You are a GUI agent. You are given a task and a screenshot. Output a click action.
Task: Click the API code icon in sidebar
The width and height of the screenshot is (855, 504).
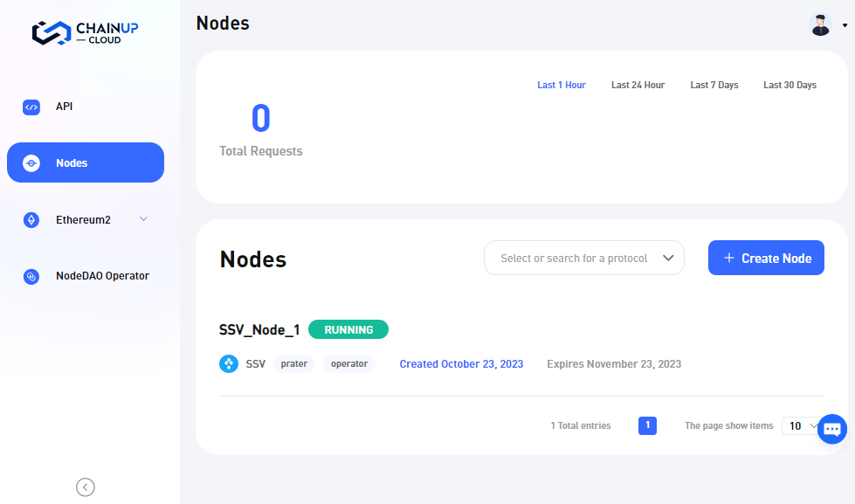(x=31, y=107)
